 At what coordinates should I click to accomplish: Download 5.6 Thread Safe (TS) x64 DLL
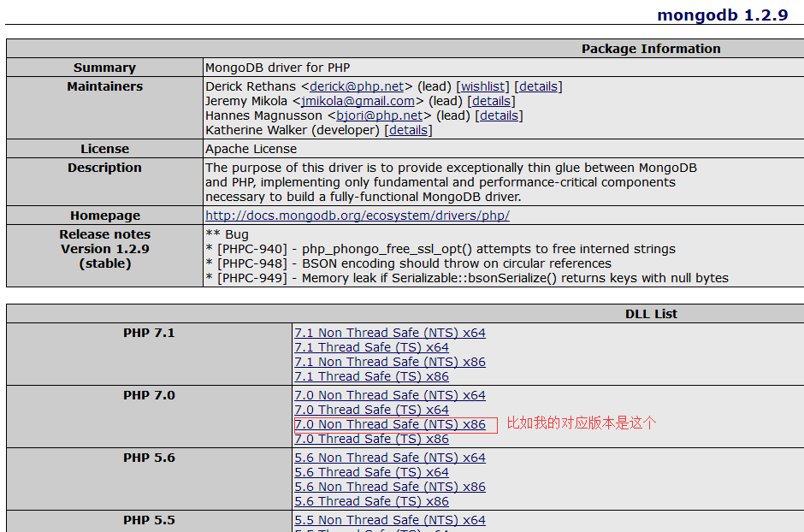pyautogui.click(x=371, y=472)
